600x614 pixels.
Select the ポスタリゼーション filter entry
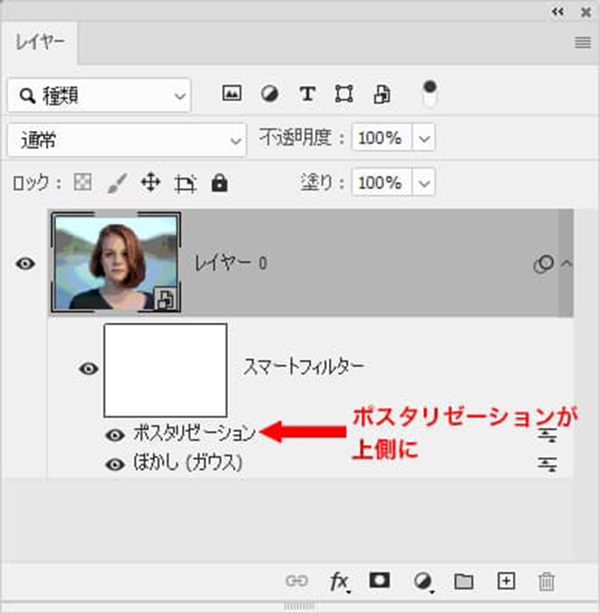click(194, 433)
